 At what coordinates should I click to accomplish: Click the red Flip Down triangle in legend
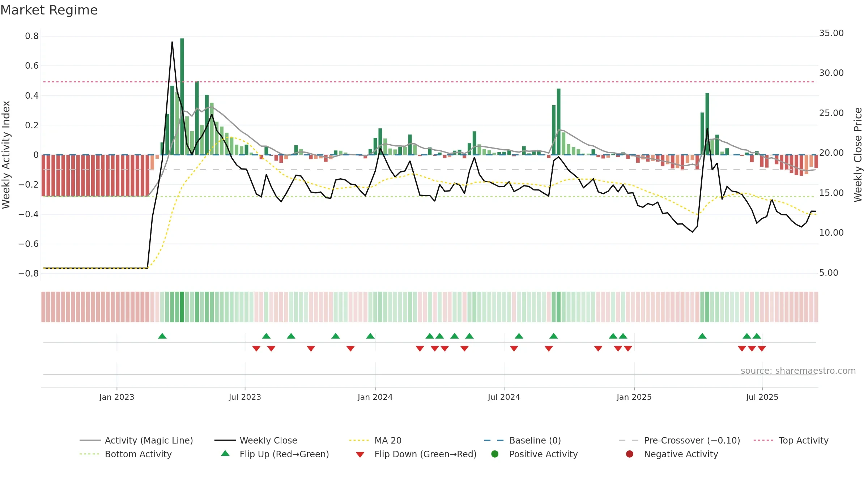[x=360, y=455]
